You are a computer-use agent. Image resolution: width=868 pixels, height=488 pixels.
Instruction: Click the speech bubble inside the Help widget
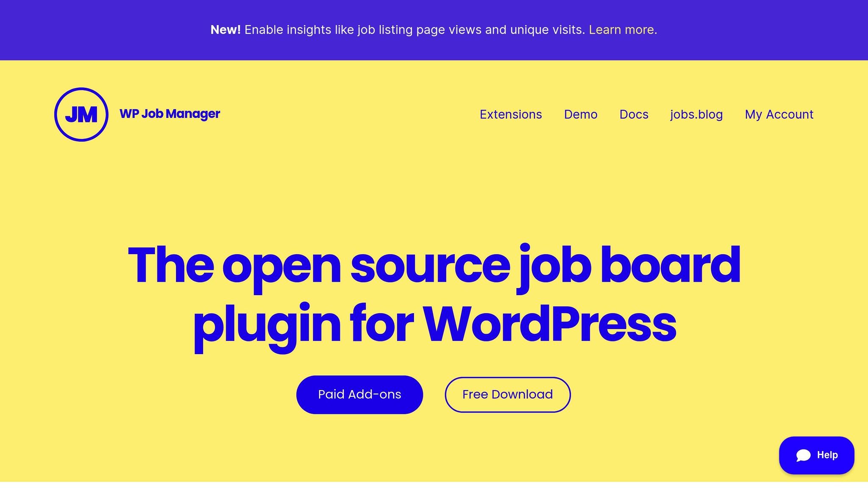click(804, 455)
